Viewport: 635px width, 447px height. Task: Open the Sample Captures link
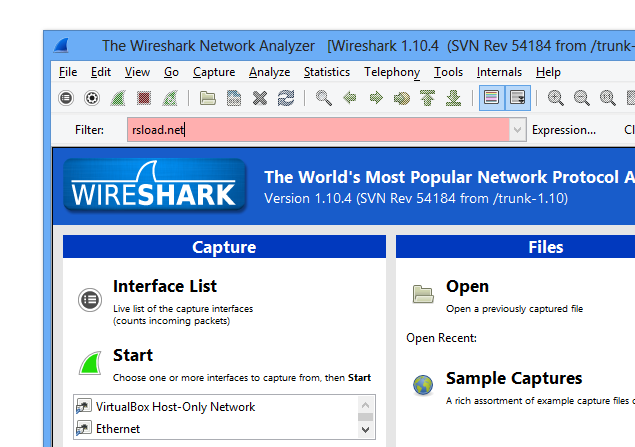pyautogui.click(x=514, y=378)
